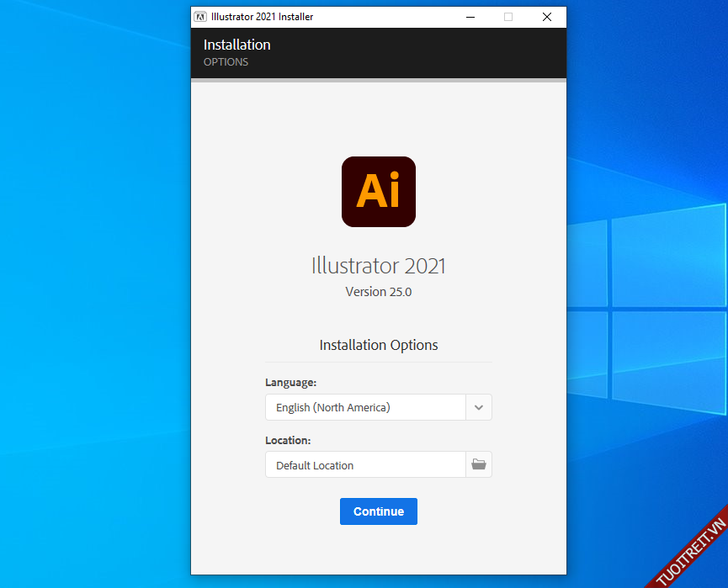
Task: Click the TUOITREIT.VN watermark banner
Action: pos(690,551)
